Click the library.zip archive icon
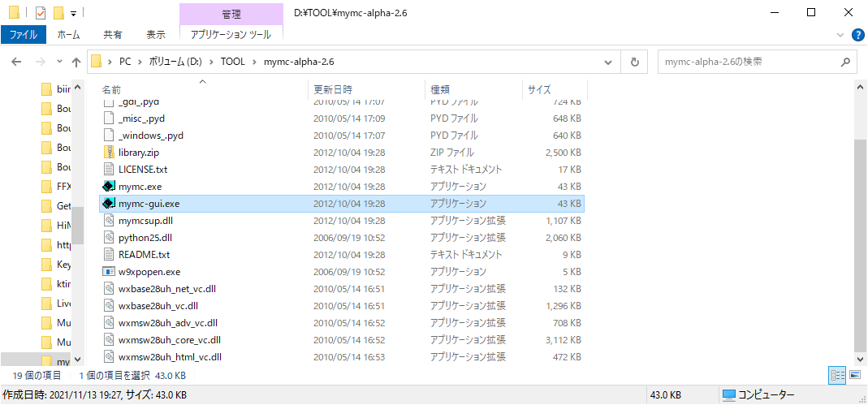868x405 pixels. point(110,153)
